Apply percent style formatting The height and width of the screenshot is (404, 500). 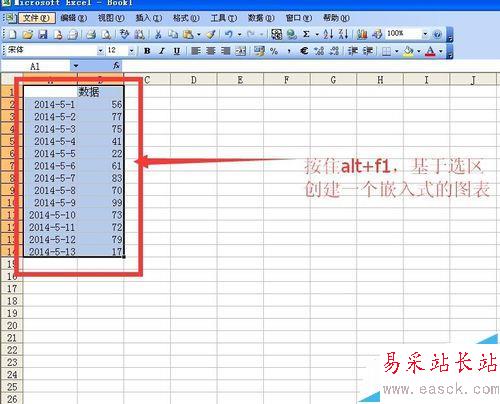274,51
